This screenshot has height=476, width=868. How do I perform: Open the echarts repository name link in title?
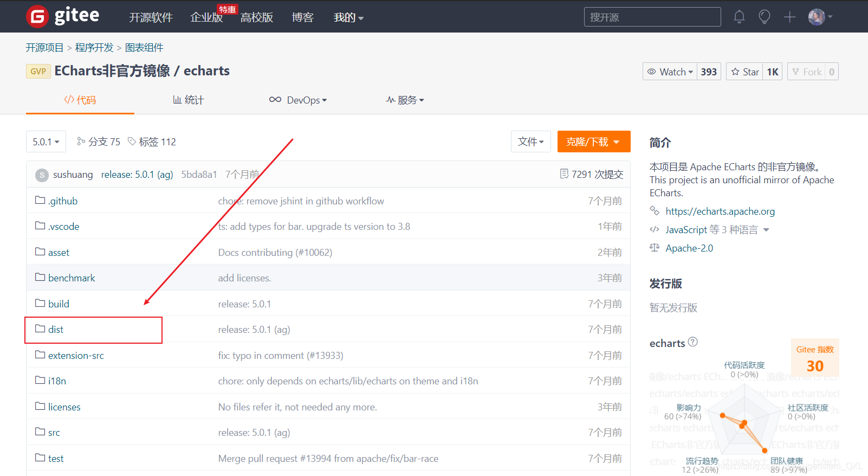pyautogui.click(x=206, y=71)
